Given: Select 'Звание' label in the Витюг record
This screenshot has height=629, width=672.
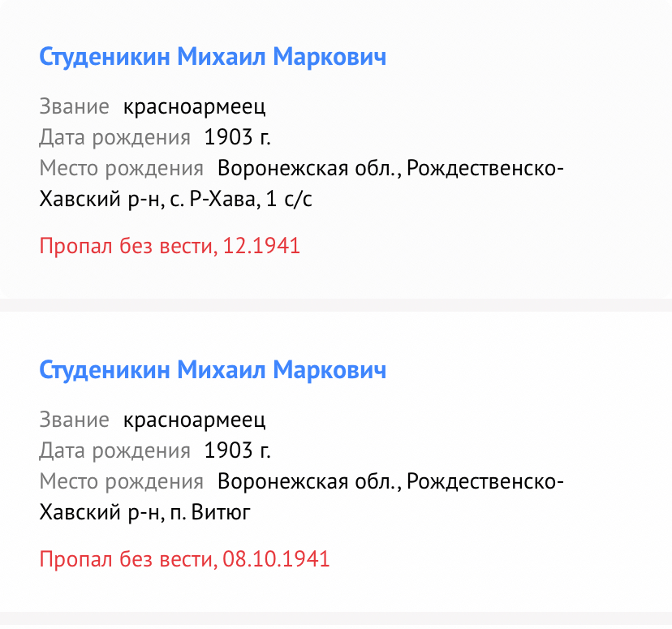Looking at the screenshot, I should pos(74,420).
